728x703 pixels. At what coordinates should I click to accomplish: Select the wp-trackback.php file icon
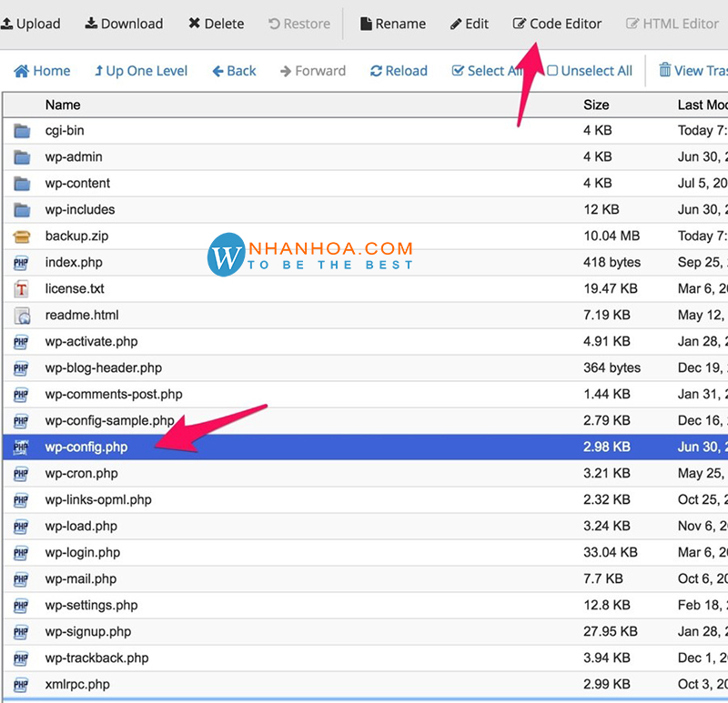(21, 658)
